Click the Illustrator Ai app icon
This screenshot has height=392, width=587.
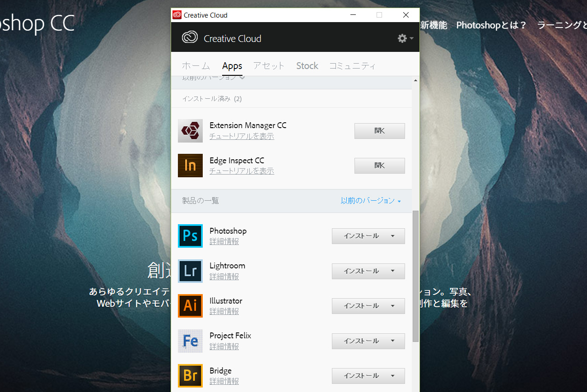tap(190, 306)
